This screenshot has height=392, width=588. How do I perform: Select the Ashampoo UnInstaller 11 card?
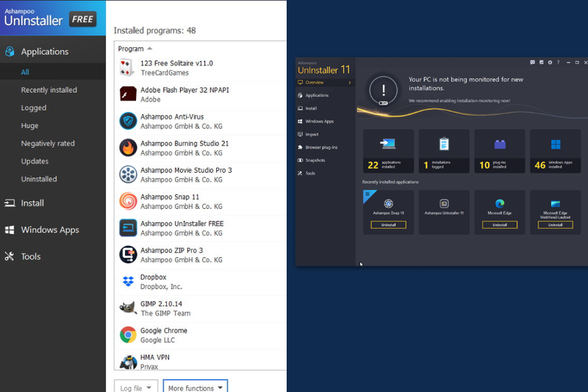click(444, 213)
